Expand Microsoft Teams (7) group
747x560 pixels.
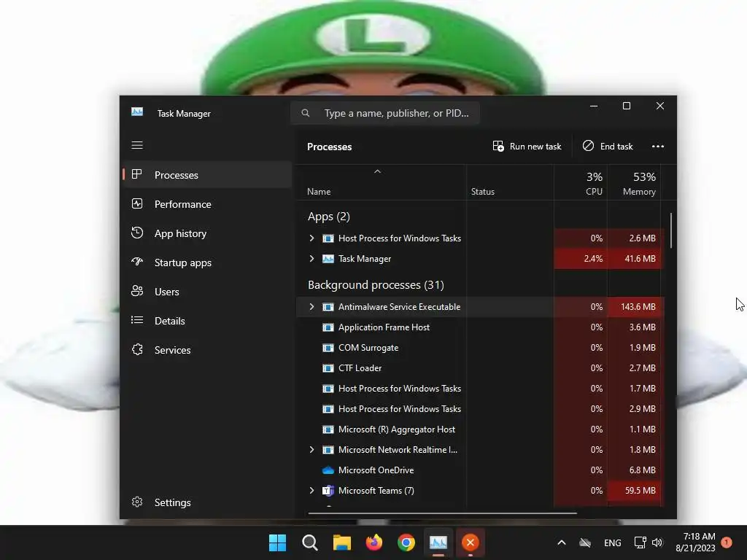pyautogui.click(x=311, y=491)
